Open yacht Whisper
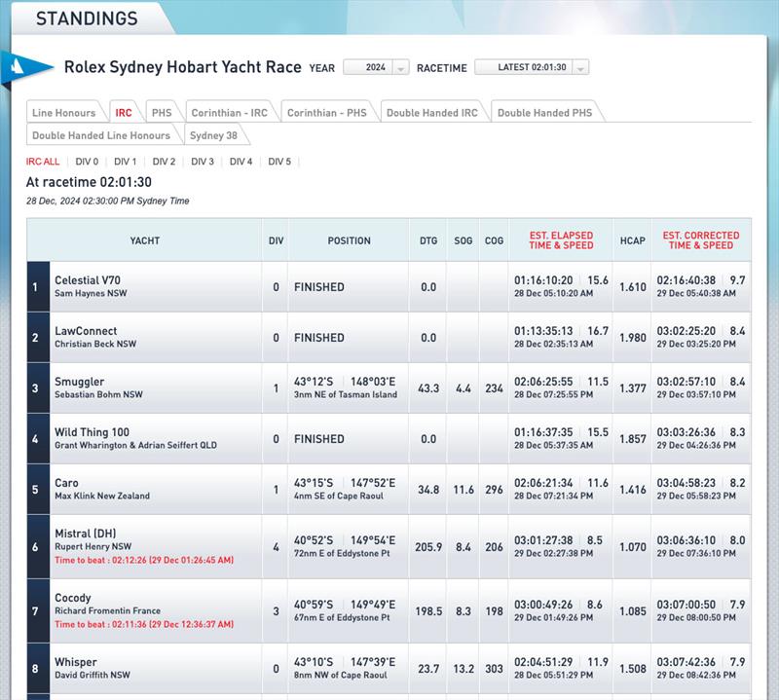 (x=76, y=662)
